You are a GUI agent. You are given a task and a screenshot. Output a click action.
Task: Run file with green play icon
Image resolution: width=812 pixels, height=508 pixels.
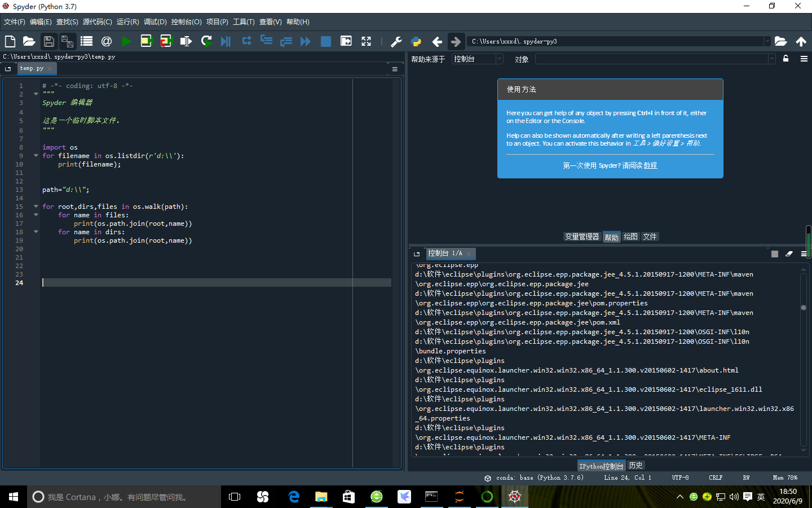pos(126,41)
